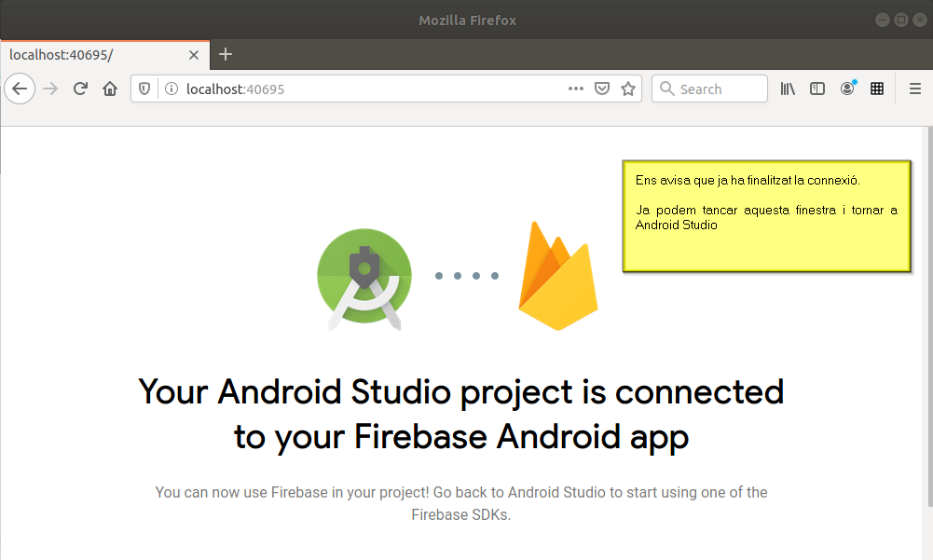Open the Firefox hamburger menu

pyautogui.click(x=915, y=89)
